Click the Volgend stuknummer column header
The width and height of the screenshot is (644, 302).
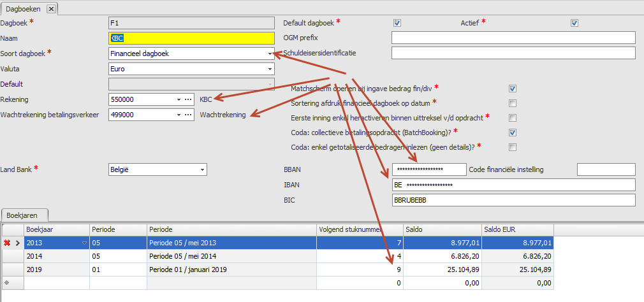pyautogui.click(x=359, y=229)
